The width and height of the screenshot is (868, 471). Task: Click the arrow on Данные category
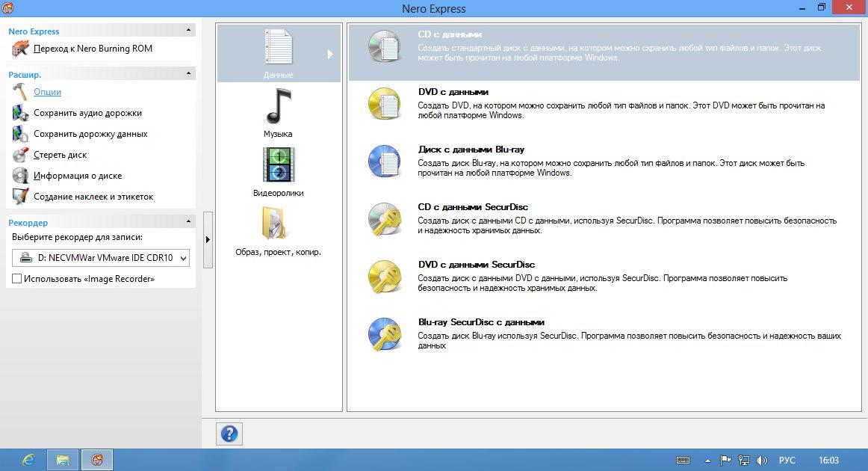pos(330,55)
